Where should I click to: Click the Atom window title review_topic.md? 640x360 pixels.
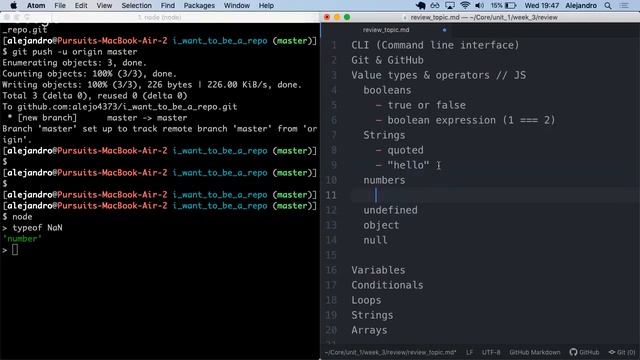click(x=484, y=17)
